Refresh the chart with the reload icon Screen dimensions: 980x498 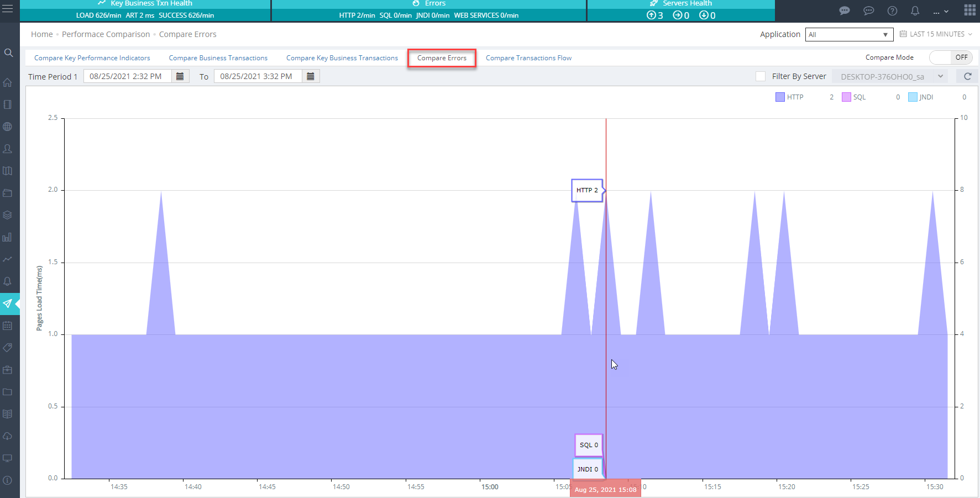point(967,76)
